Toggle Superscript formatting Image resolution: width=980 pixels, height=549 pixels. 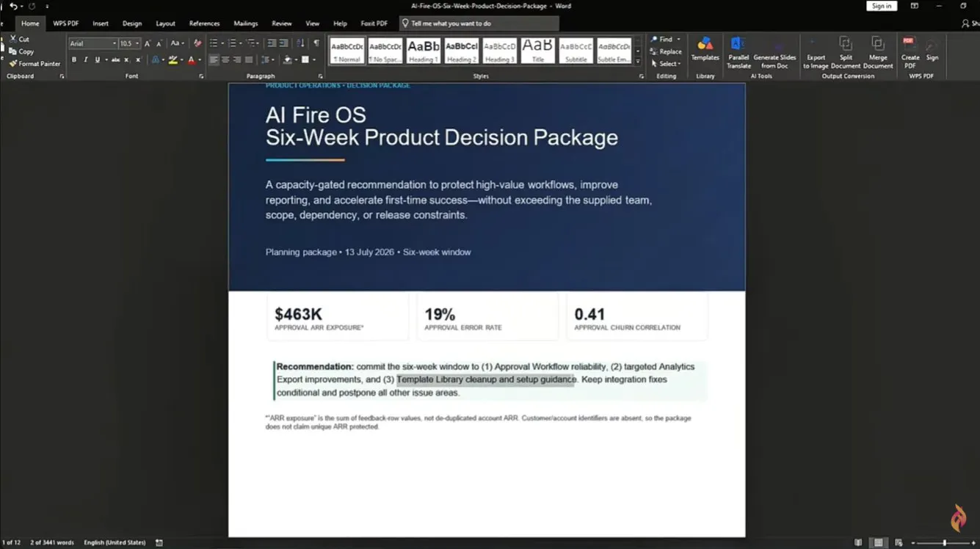138,59
